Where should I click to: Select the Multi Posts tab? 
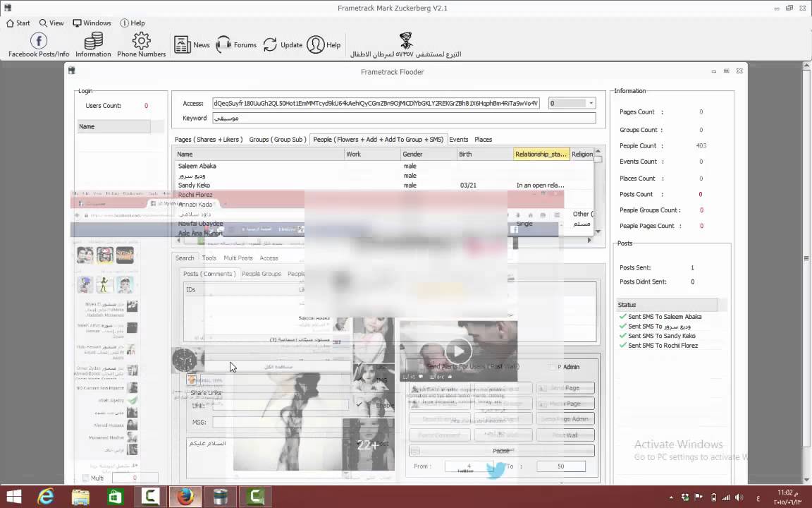[x=238, y=258]
